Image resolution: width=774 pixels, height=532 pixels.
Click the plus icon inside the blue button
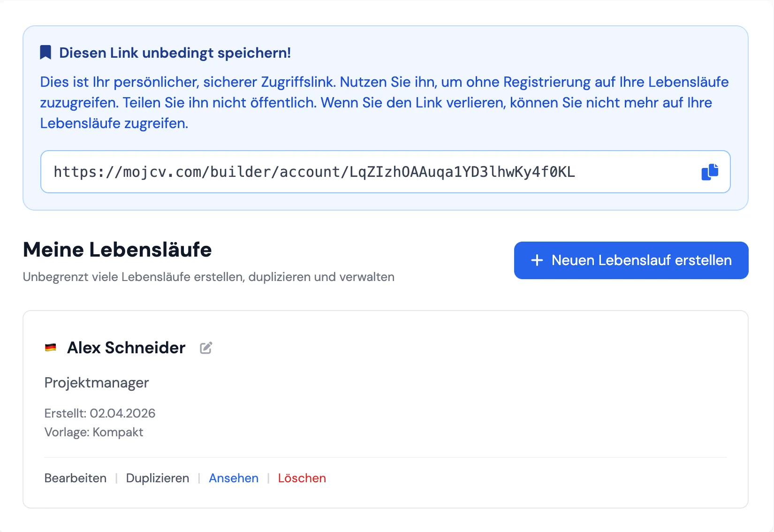[536, 260]
